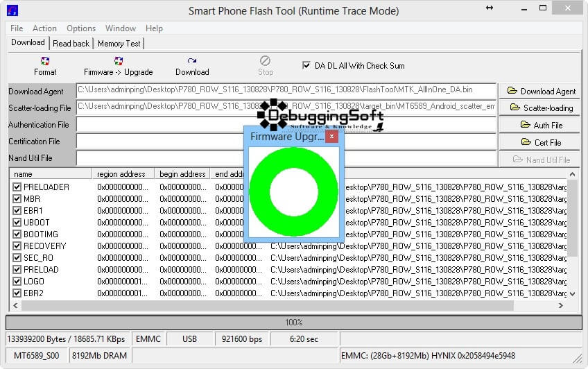Click the horizontal scrollbar thumb
The image size is (588, 369).
(x=268, y=306)
